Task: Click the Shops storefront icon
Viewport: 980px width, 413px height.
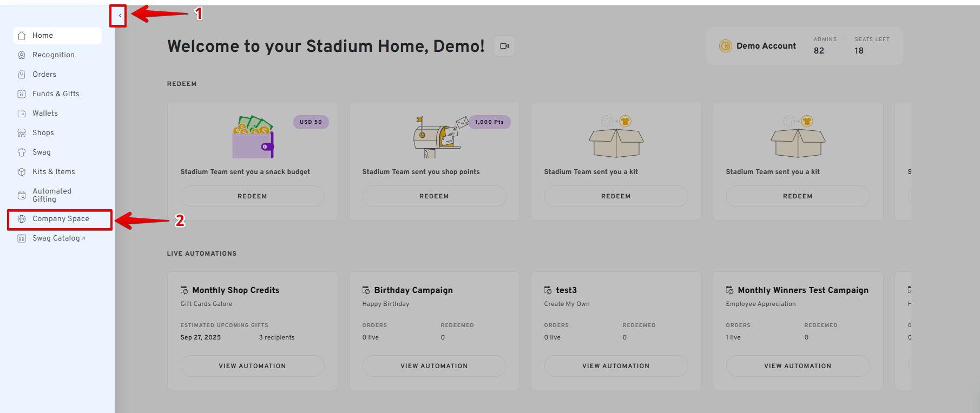Action: [x=22, y=133]
